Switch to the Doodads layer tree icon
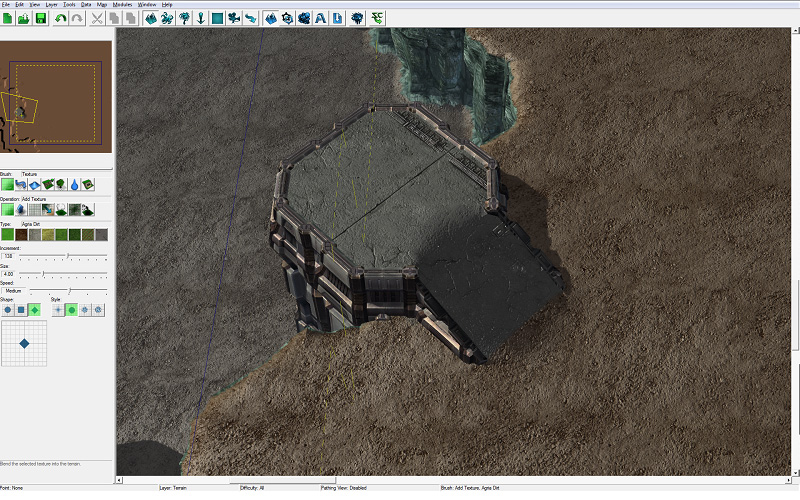Screen dimensions: 800x500 click(x=184, y=19)
